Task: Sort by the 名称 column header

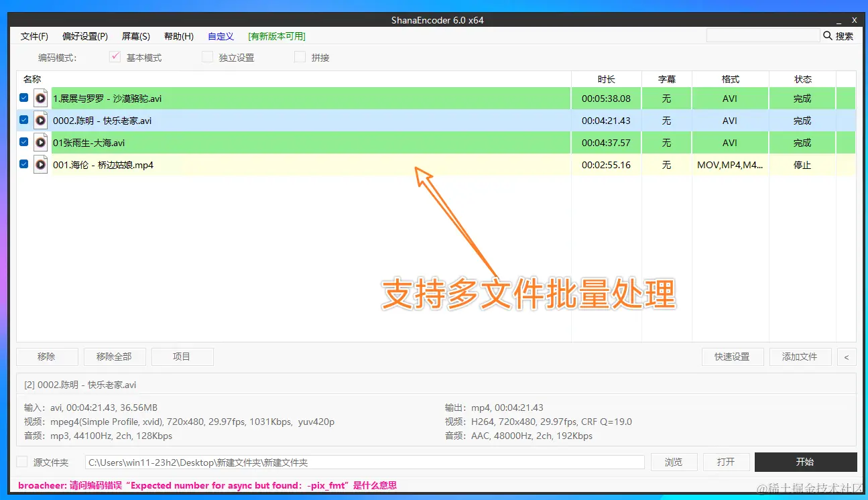Action: tap(32, 79)
